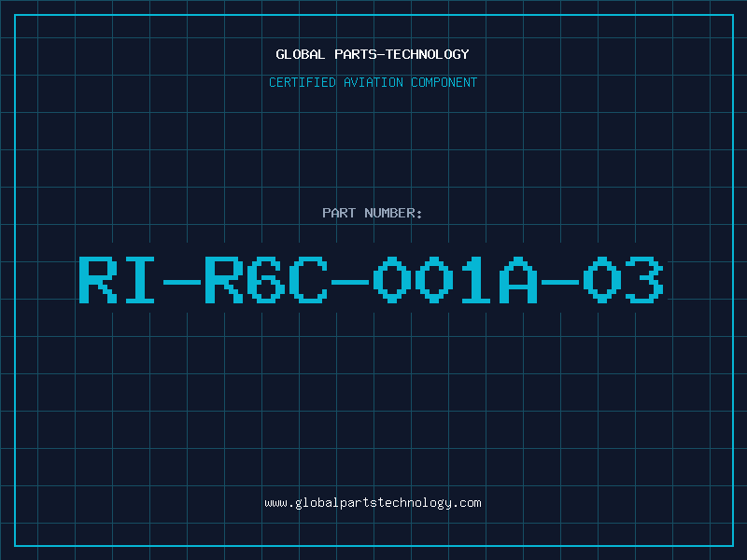Screen dimensions: 747x560
Task: Open the www.globalpartstechnology.com link
Action: (x=373, y=503)
